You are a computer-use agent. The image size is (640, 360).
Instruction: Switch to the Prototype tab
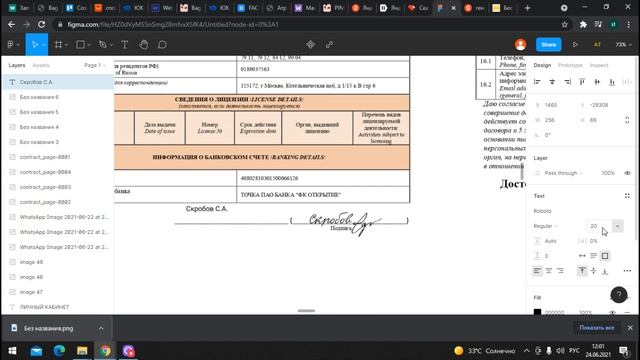pyautogui.click(x=570, y=65)
